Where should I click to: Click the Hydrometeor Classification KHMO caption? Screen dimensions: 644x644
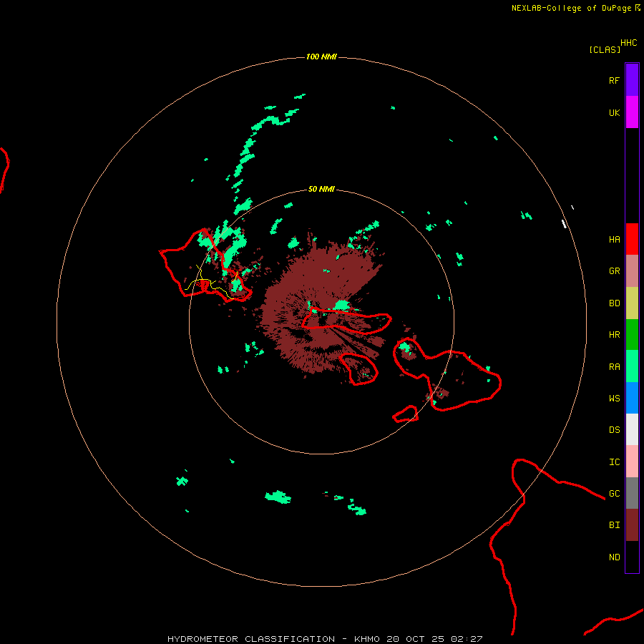click(325, 639)
